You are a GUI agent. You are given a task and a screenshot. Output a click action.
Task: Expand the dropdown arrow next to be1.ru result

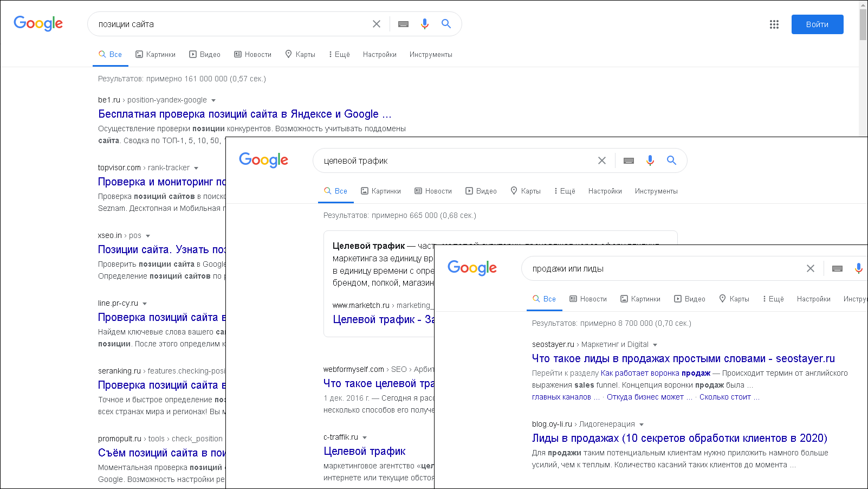[x=213, y=100]
